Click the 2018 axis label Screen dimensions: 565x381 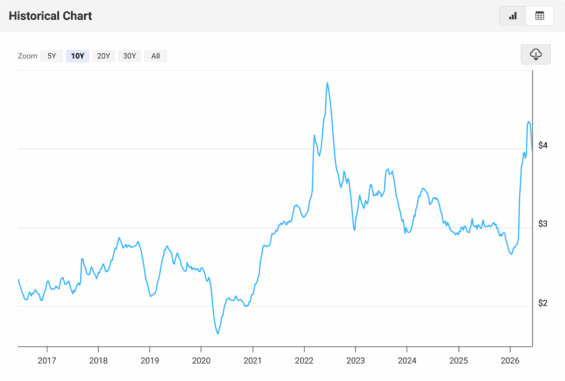coord(98,360)
